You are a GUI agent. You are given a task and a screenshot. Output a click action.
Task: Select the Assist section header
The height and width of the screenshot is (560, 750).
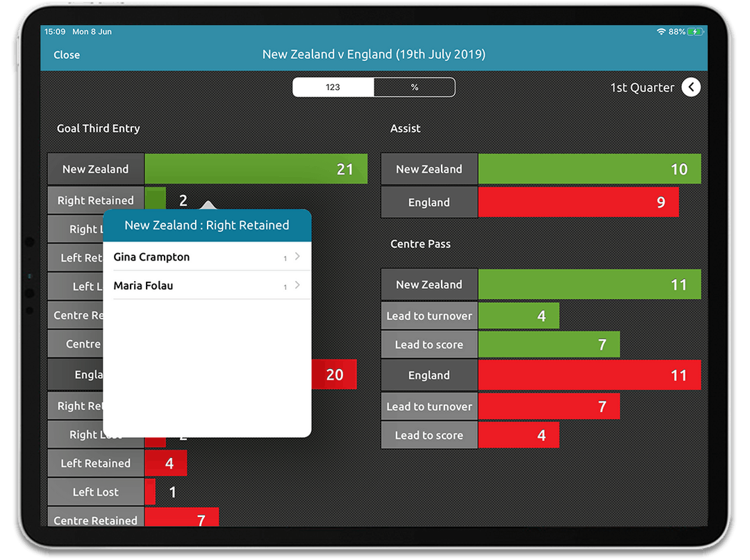tap(406, 128)
